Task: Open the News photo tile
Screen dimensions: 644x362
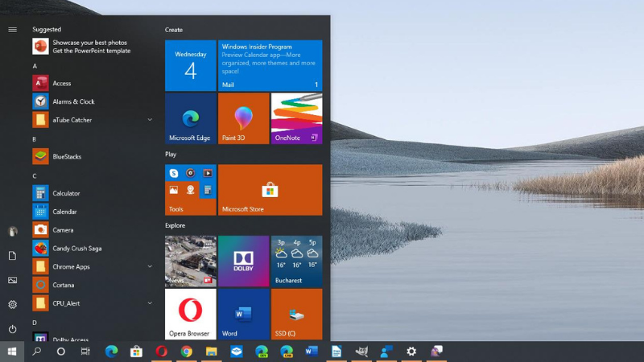Action: [191, 261]
